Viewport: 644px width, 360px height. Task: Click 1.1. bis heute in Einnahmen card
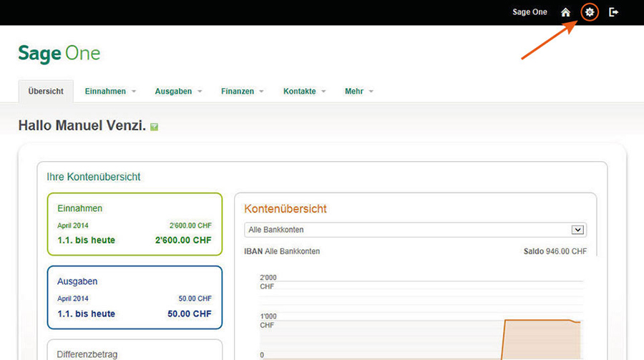(87, 240)
